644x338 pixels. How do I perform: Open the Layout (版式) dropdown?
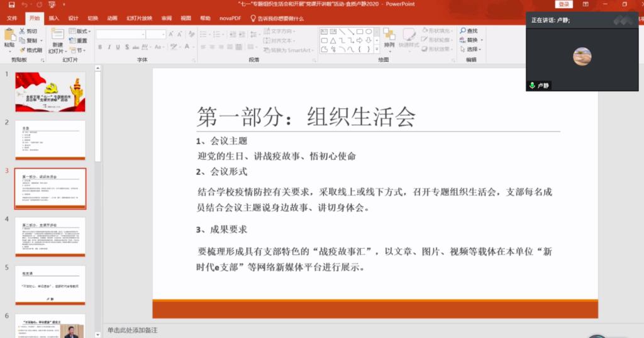point(82,31)
